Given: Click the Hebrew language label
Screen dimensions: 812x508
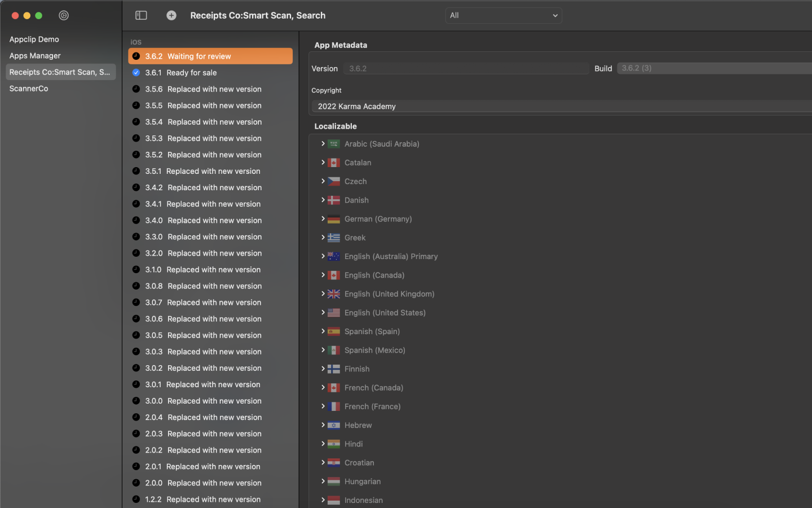Looking at the screenshot, I should tap(358, 425).
